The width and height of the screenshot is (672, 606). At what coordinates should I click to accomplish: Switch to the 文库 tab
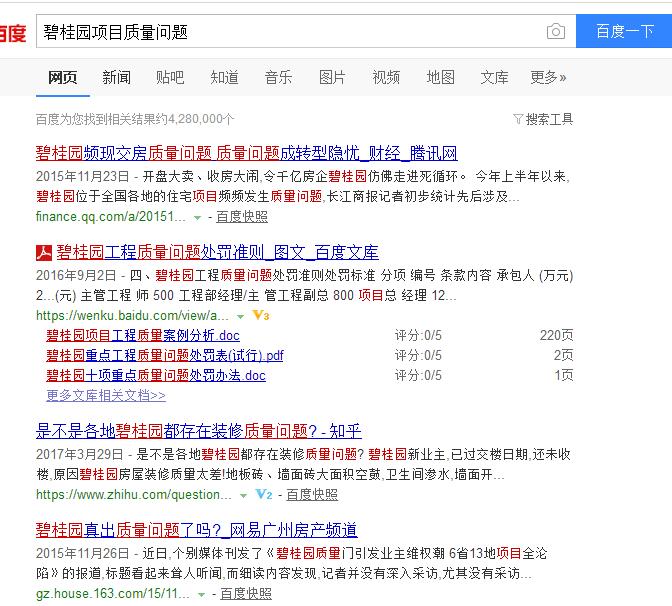point(494,78)
